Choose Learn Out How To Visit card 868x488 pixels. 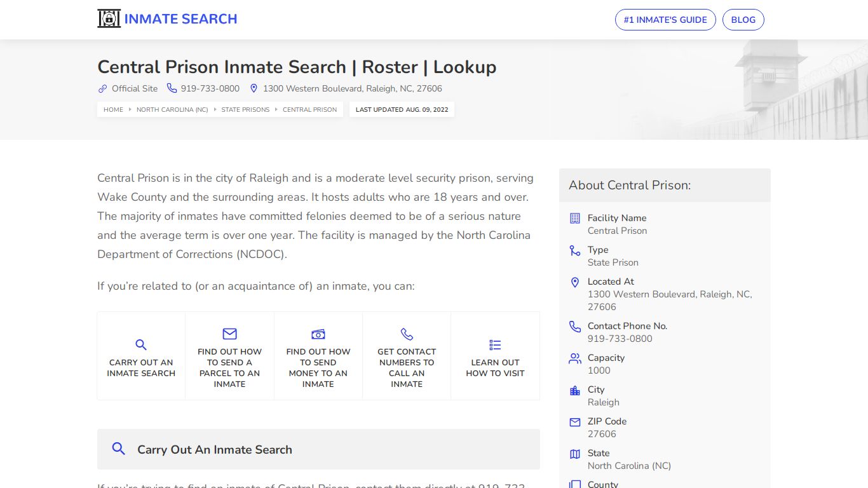495,356
